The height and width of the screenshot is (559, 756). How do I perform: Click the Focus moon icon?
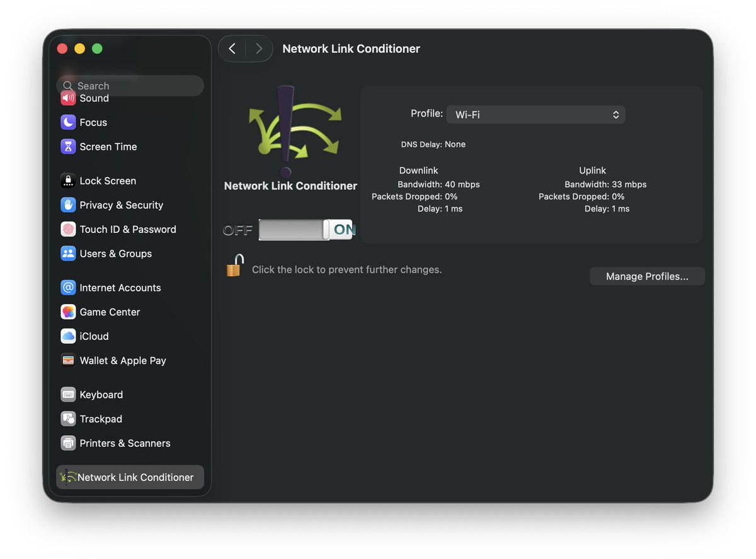click(68, 122)
